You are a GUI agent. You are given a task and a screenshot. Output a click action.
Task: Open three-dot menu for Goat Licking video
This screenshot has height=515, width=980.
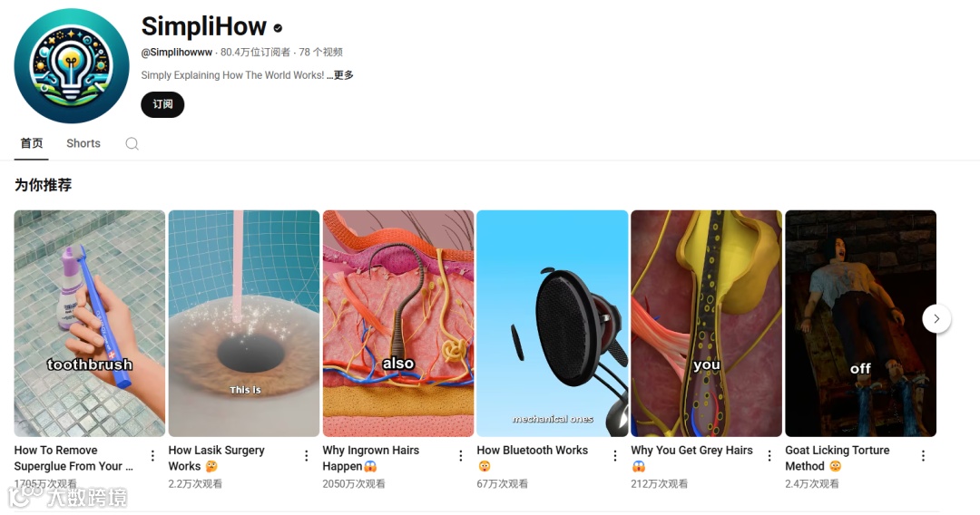click(x=923, y=456)
